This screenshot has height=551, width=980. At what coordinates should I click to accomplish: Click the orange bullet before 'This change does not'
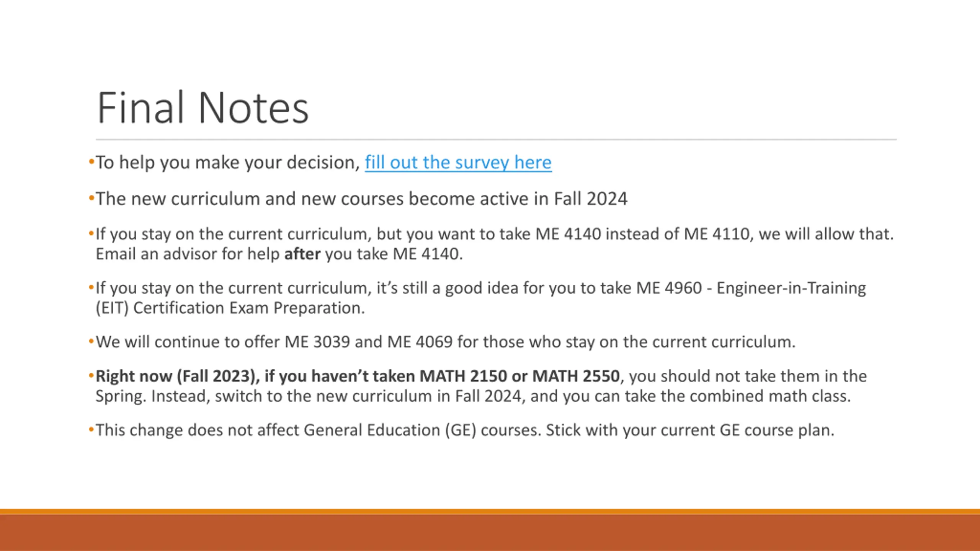[91, 430]
